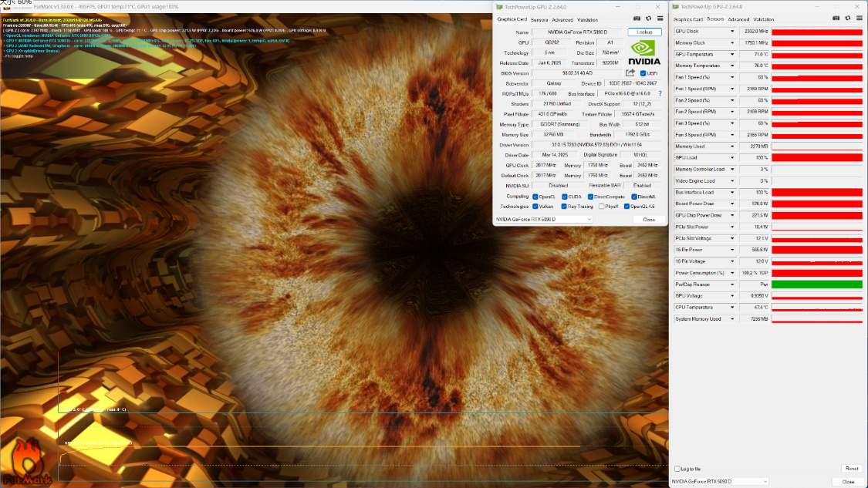Toggle the Vulkan checkbox

point(535,207)
